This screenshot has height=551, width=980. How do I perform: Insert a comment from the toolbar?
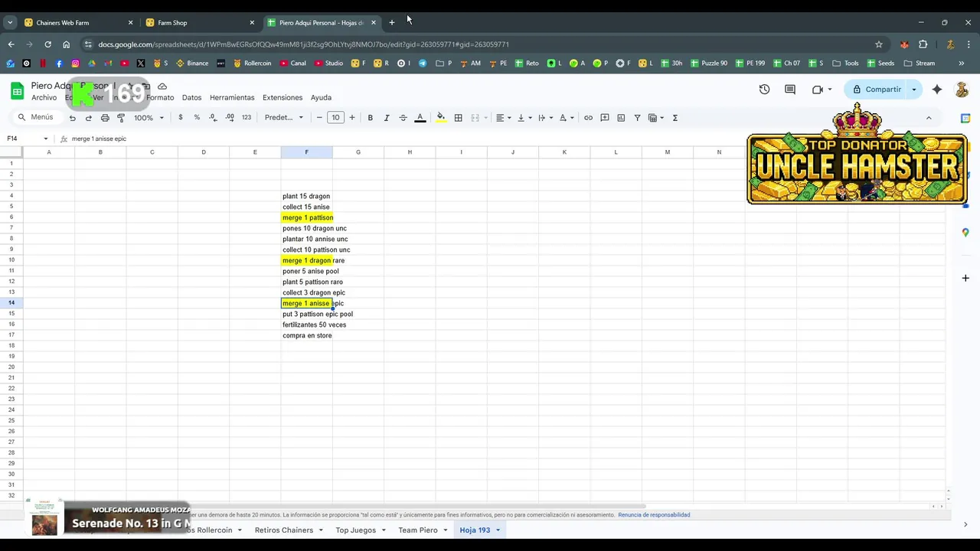[605, 118]
